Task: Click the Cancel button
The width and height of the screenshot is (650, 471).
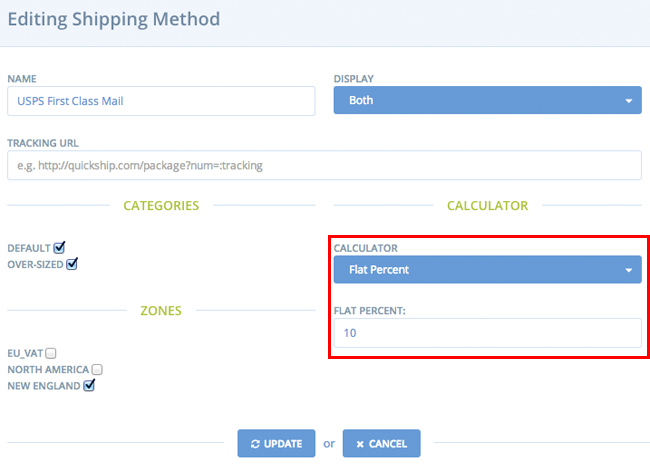Action: pyautogui.click(x=381, y=444)
